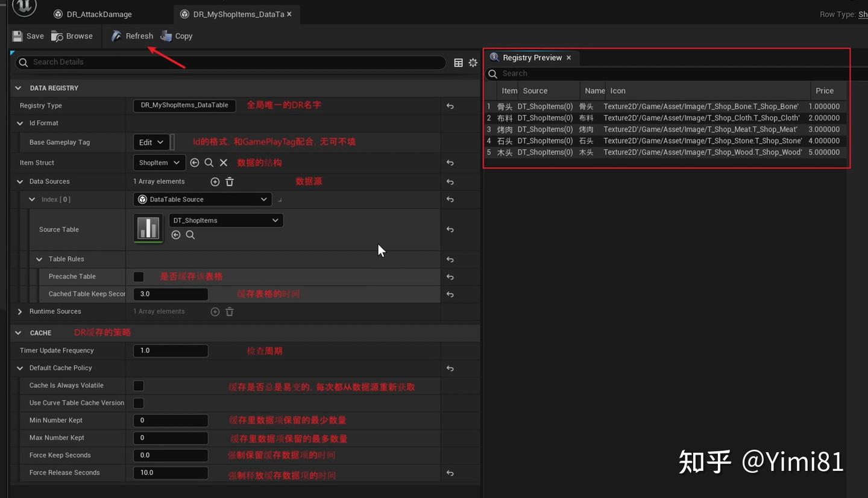
Task: Open the details view settings gear icon
Action: coord(473,62)
